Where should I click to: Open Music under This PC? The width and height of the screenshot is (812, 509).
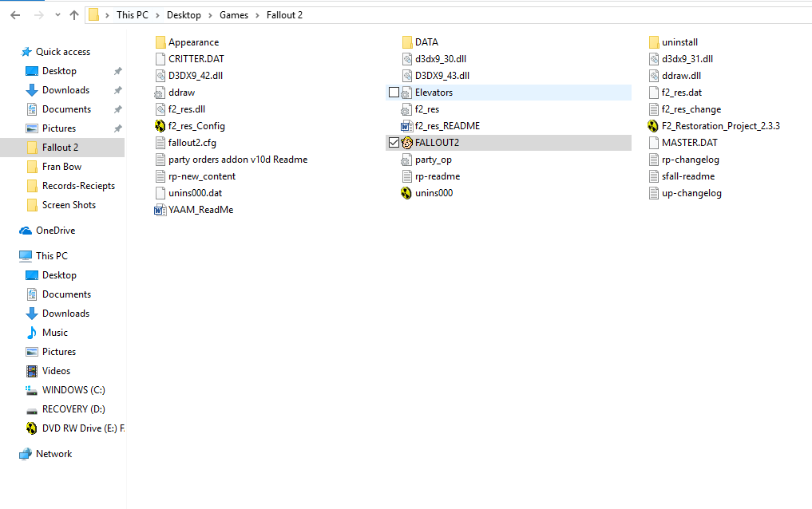point(55,333)
